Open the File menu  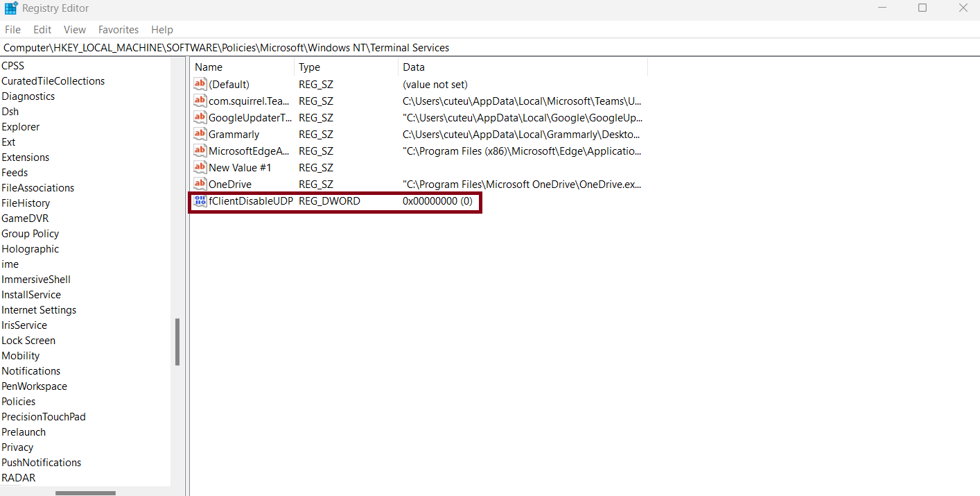(12, 30)
